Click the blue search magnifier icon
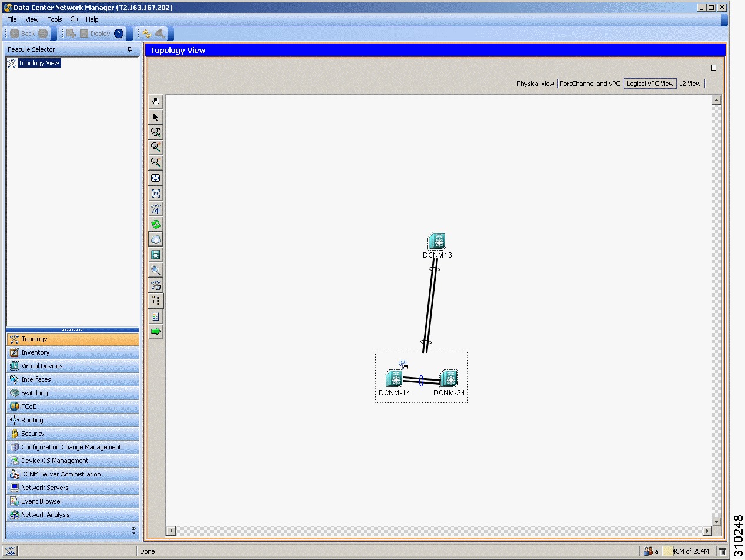745x560 pixels. (x=156, y=271)
